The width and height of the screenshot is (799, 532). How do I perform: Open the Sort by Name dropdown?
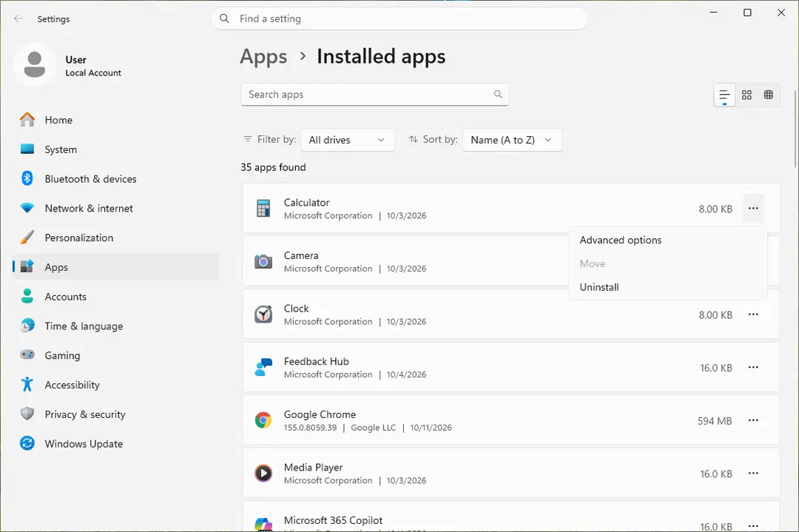[512, 140]
